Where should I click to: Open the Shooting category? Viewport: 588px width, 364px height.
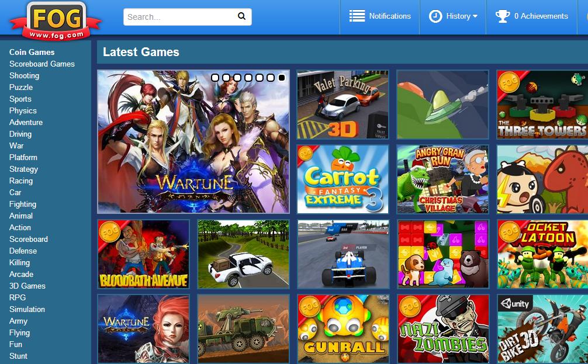24,75
